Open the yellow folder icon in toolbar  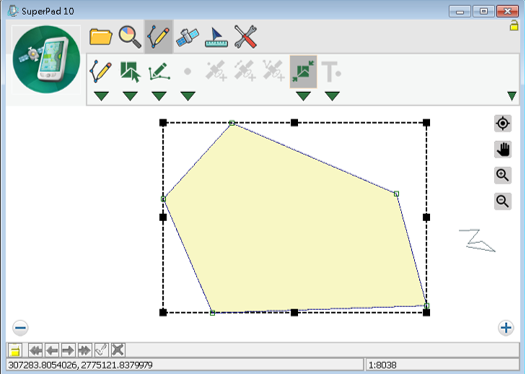[101, 36]
